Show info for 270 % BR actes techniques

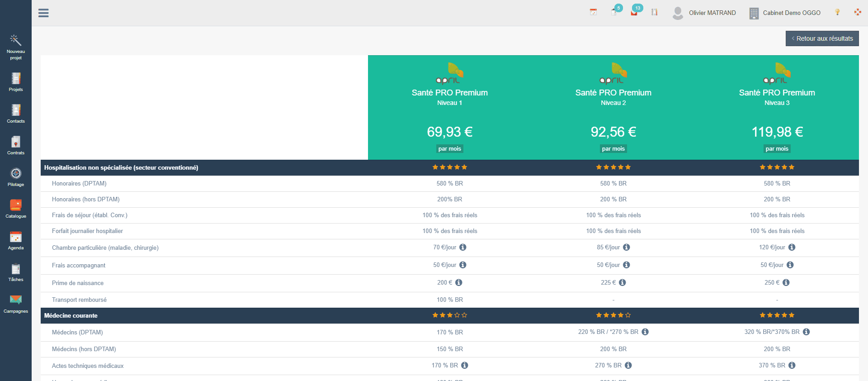click(x=628, y=365)
